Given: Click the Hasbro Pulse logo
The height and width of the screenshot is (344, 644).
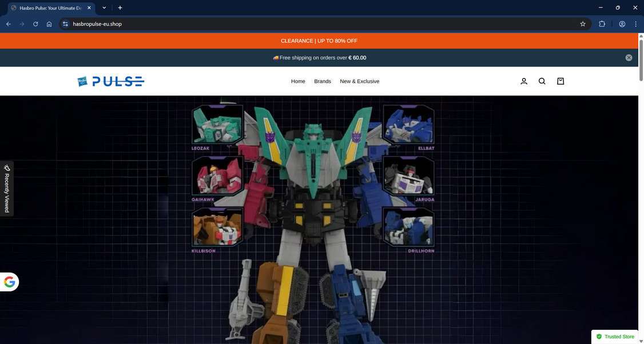Looking at the screenshot, I should click(110, 81).
